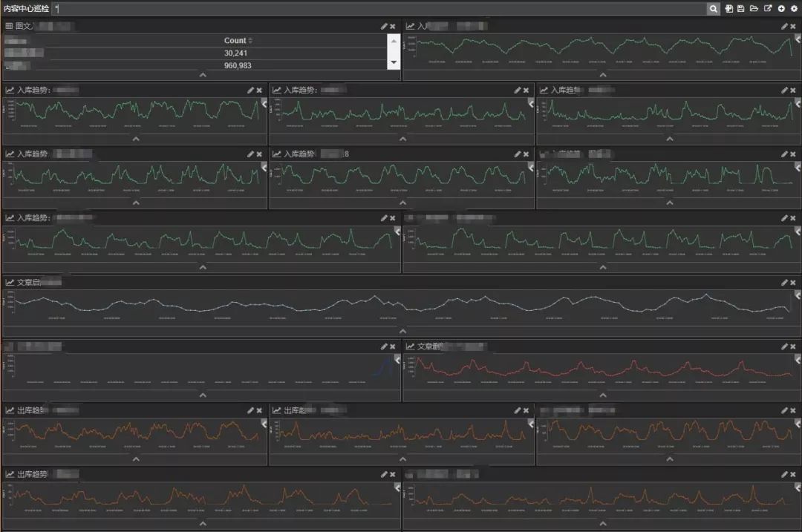Viewport: 802px width, 532px height.
Task: Sort table by Count column header
Action: (238, 40)
